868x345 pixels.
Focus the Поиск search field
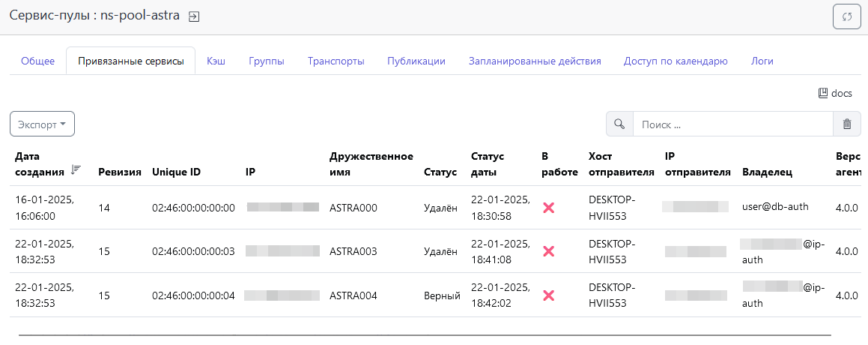point(732,124)
